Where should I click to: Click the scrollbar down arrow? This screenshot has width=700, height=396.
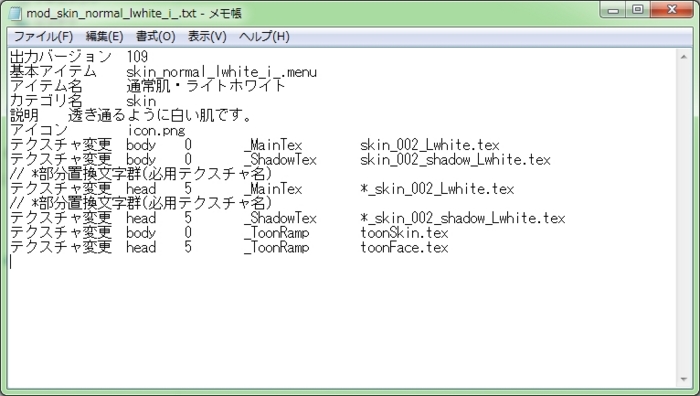point(683,379)
